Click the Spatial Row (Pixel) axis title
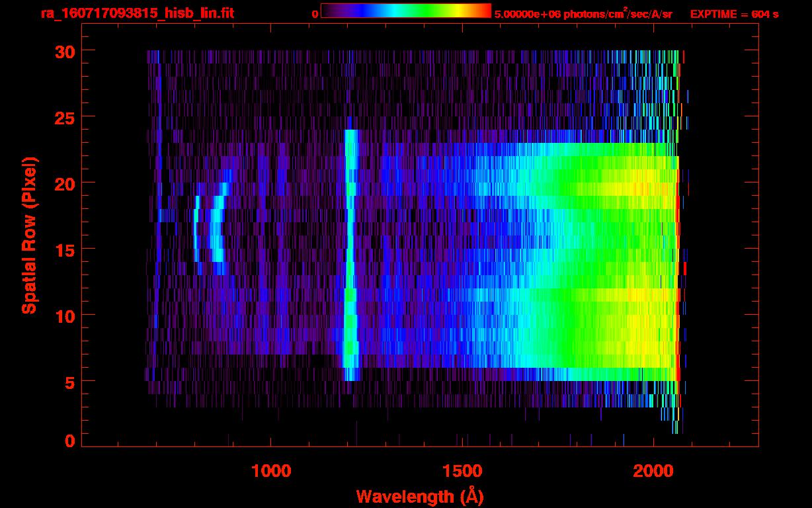Screen dimensions: 812x508 [29, 235]
